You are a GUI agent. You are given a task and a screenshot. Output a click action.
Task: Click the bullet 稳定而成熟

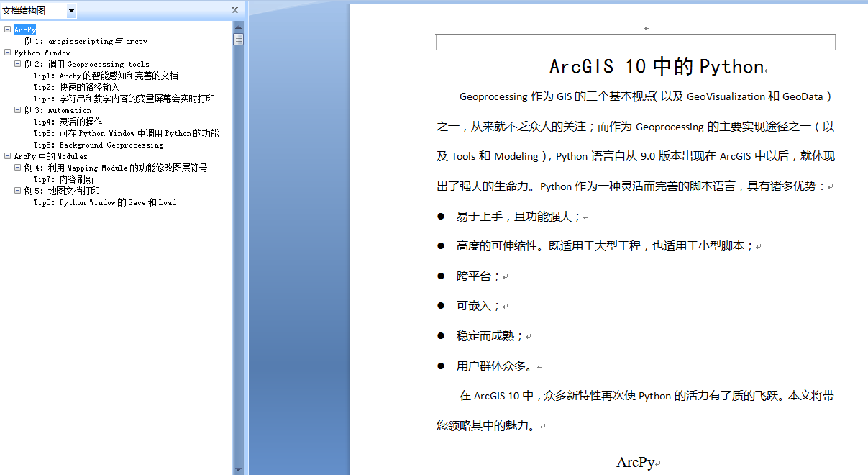[490, 335]
